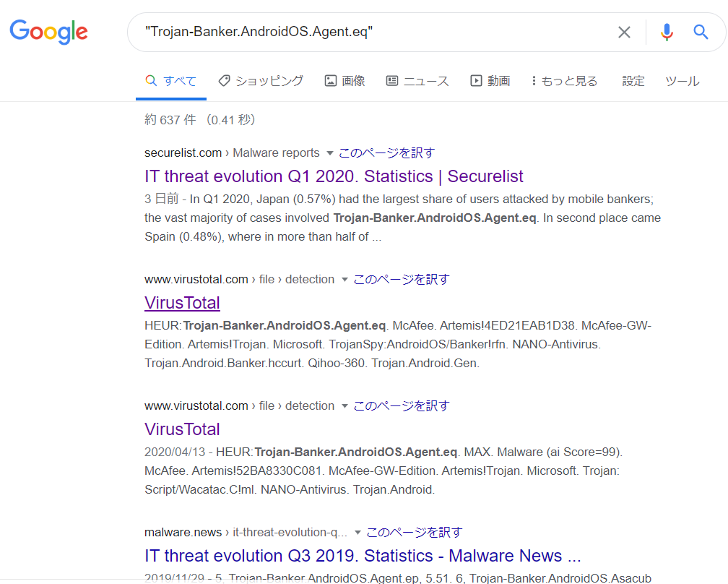Expand dropdown arrow next to securelist.com result
This screenshot has width=728, height=584.
tap(329, 153)
